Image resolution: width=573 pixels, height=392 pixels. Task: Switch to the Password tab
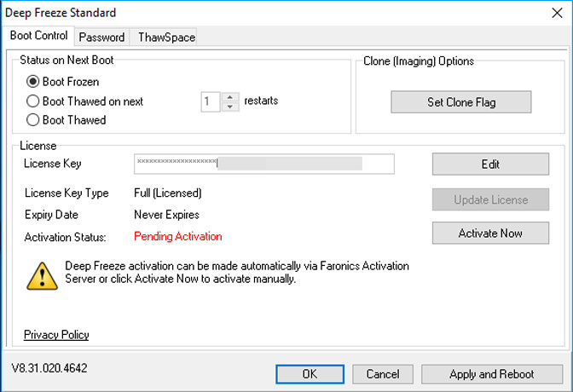101,37
